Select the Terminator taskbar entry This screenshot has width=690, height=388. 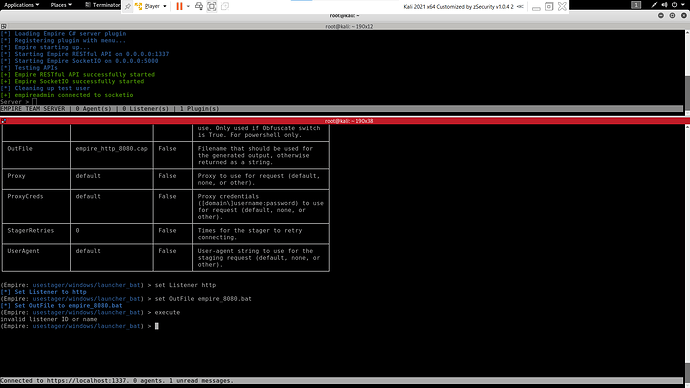click(103, 5)
